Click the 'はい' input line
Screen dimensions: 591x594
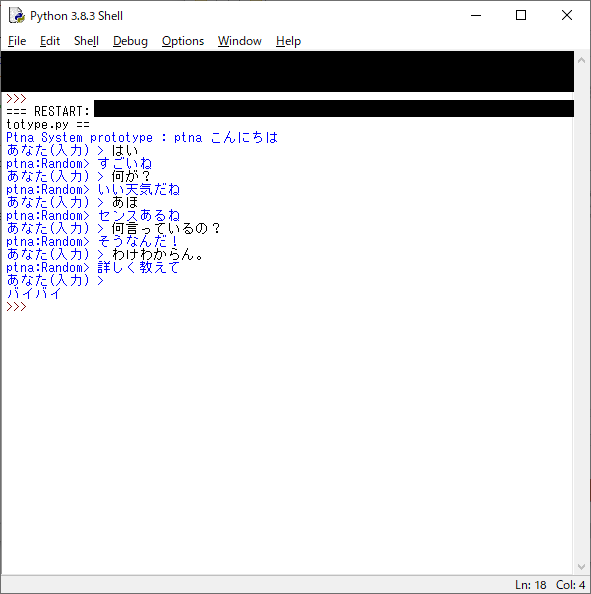pyautogui.click(x=72, y=150)
